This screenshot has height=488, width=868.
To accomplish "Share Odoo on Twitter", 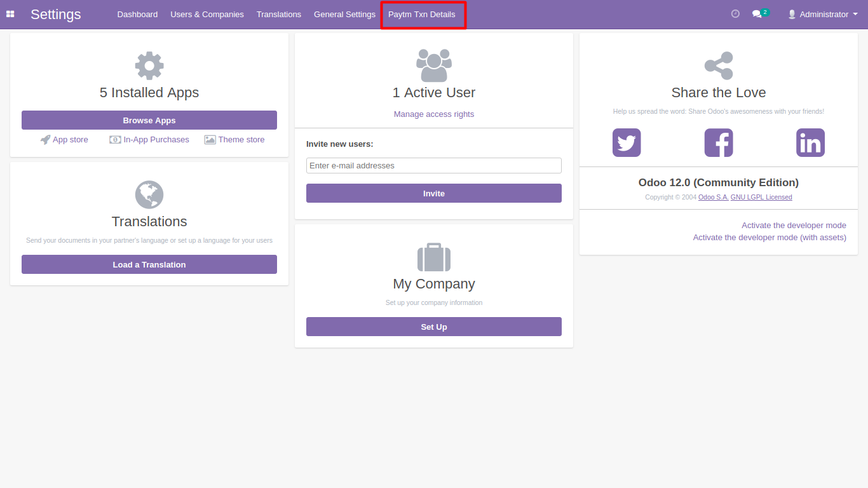I will [627, 142].
